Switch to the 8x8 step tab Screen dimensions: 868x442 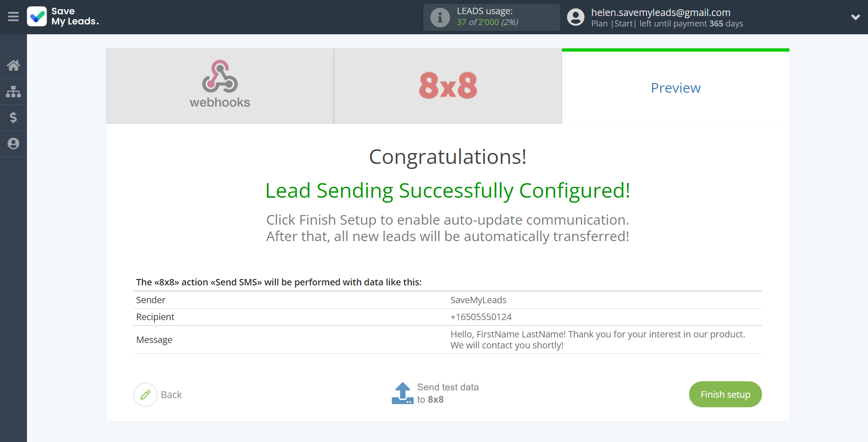[448, 86]
